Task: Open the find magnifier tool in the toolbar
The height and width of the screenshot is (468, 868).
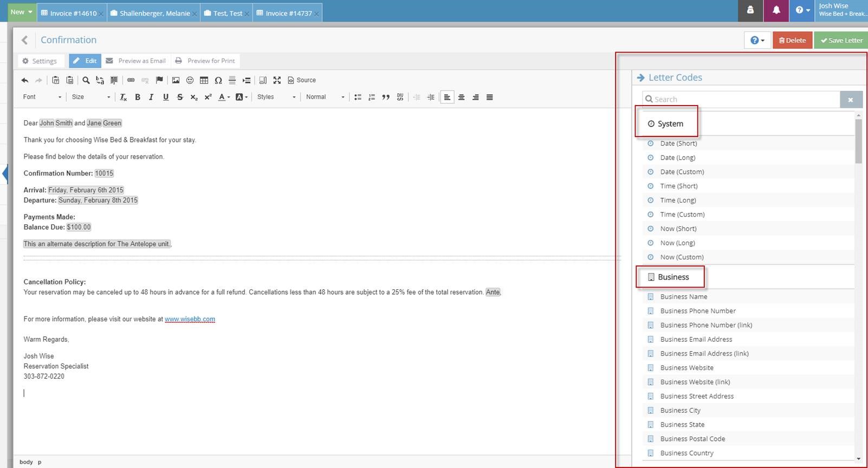Action: (x=86, y=80)
